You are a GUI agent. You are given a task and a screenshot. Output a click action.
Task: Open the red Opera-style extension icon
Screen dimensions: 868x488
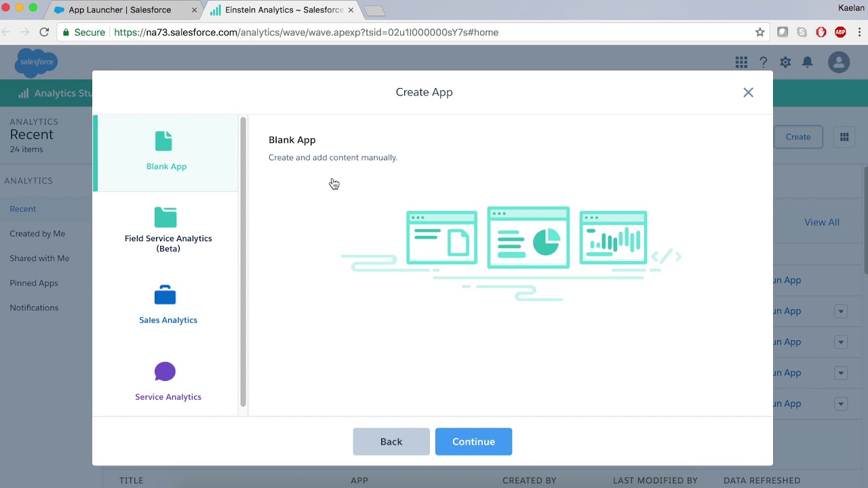pos(821,32)
